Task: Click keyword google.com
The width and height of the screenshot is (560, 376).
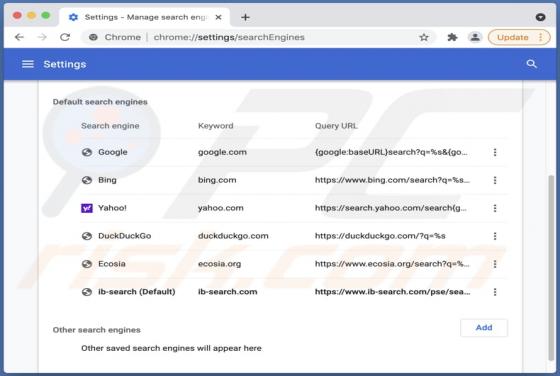Action: [222, 152]
